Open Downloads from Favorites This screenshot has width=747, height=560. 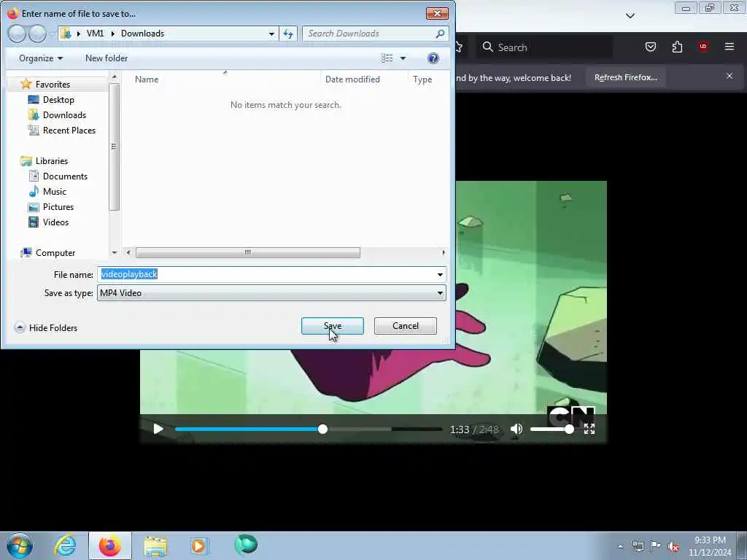point(64,114)
